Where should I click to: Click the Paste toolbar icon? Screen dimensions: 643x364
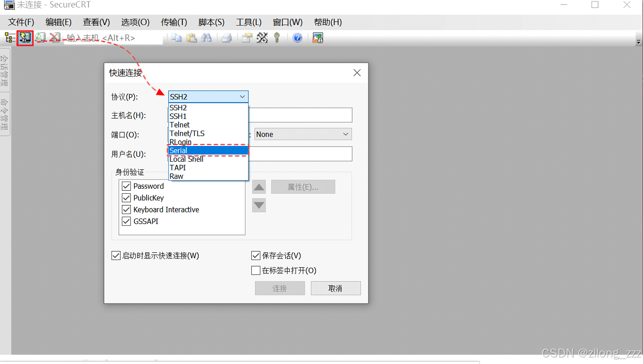pos(191,38)
